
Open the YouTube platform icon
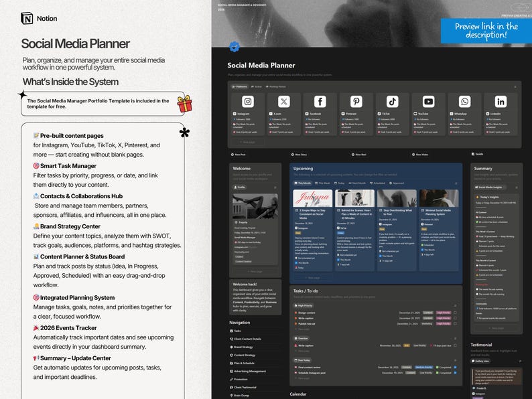click(x=429, y=101)
